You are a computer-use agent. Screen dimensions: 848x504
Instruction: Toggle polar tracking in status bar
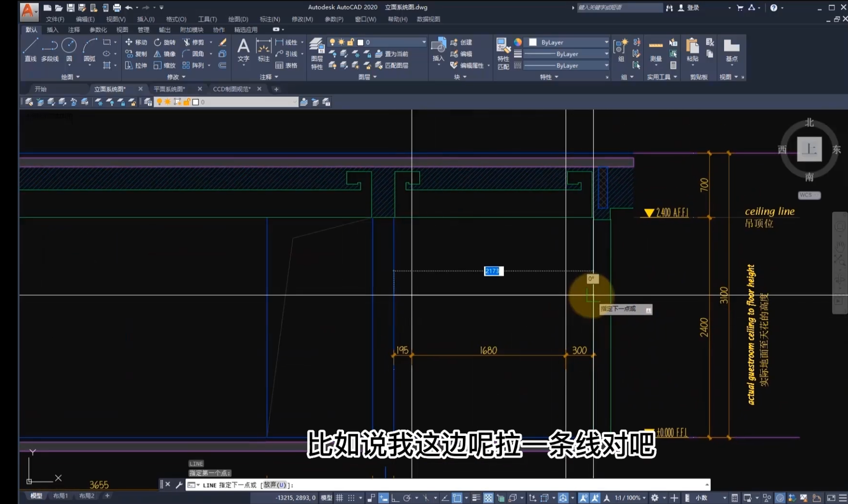pos(407,498)
